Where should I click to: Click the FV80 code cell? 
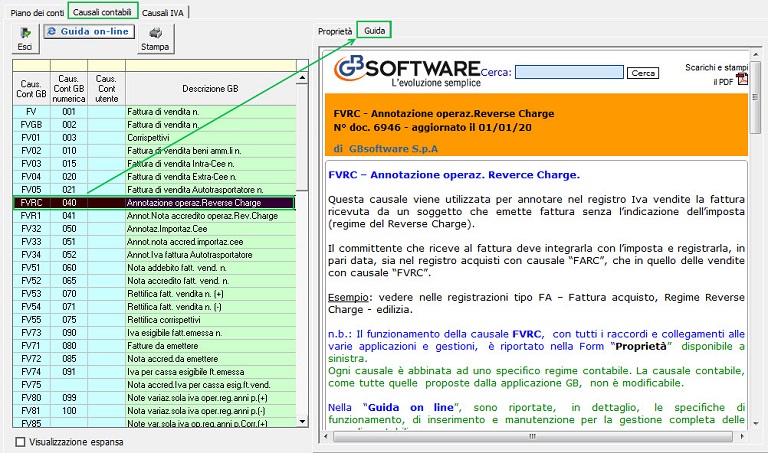pyautogui.click(x=31, y=398)
